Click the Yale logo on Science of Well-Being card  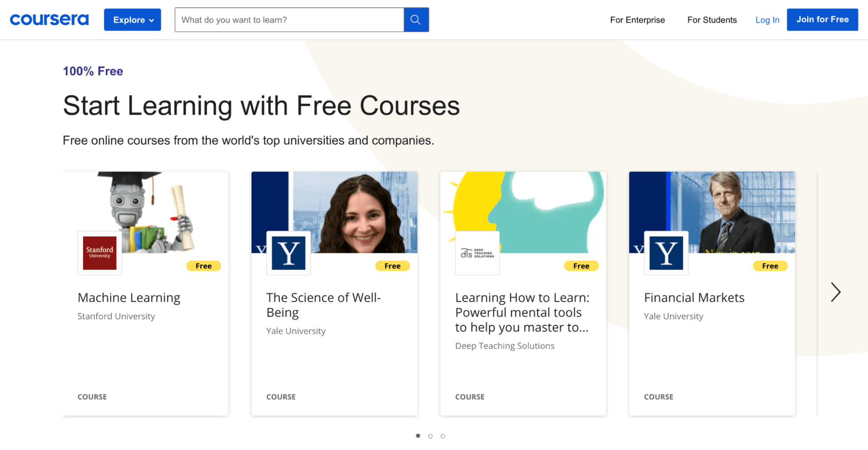click(x=288, y=253)
